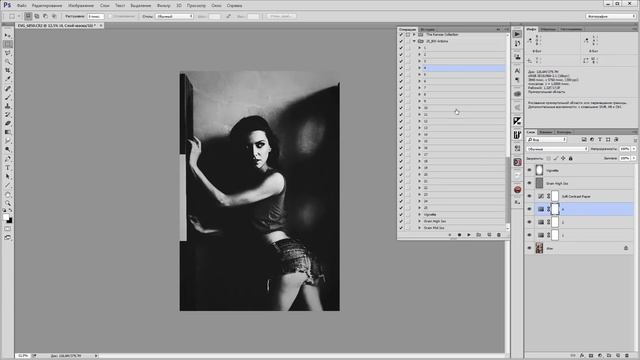Expand action 4 steps
640x360 pixels.
pyautogui.click(x=419, y=68)
